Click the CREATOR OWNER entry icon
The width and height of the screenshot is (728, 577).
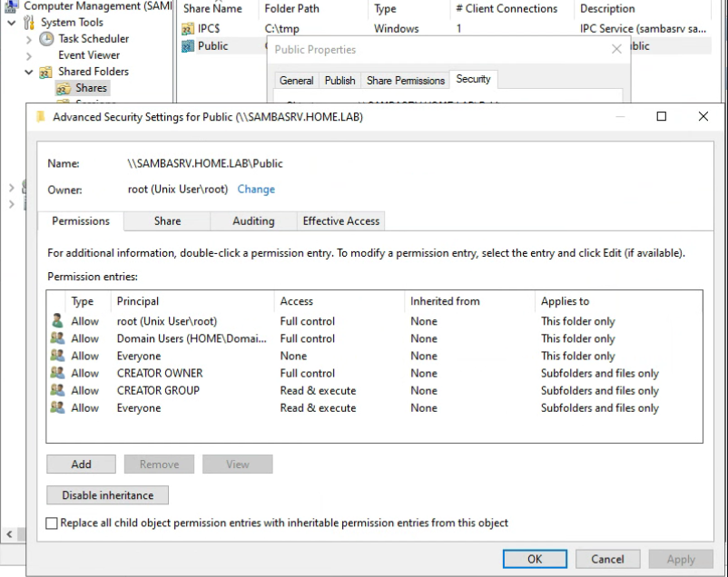[x=58, y=373]
